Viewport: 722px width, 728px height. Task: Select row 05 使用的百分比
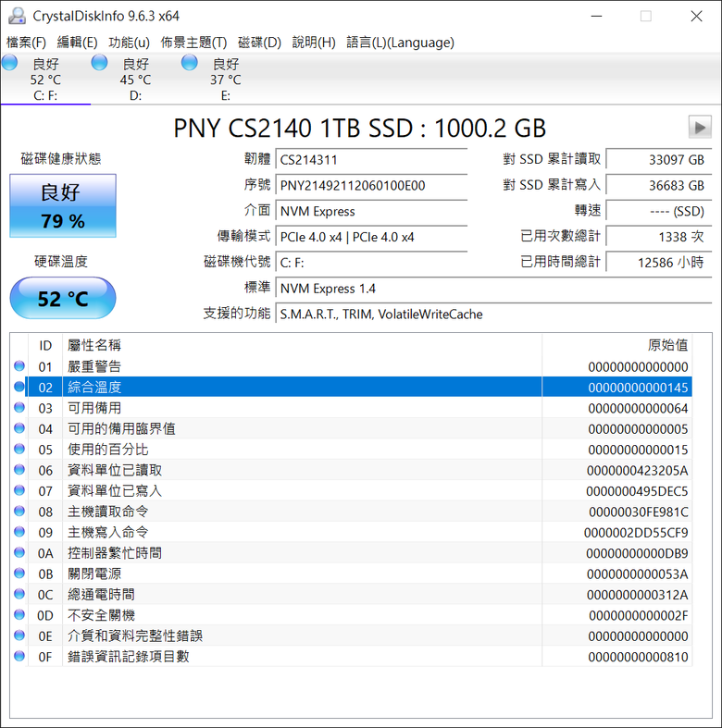[x=351, y=450]
